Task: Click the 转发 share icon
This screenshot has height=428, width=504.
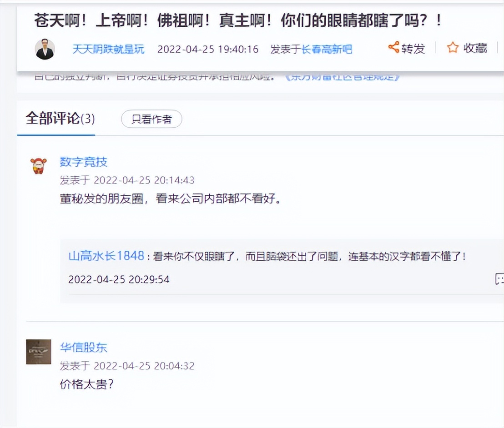Action: coord(394,48)
